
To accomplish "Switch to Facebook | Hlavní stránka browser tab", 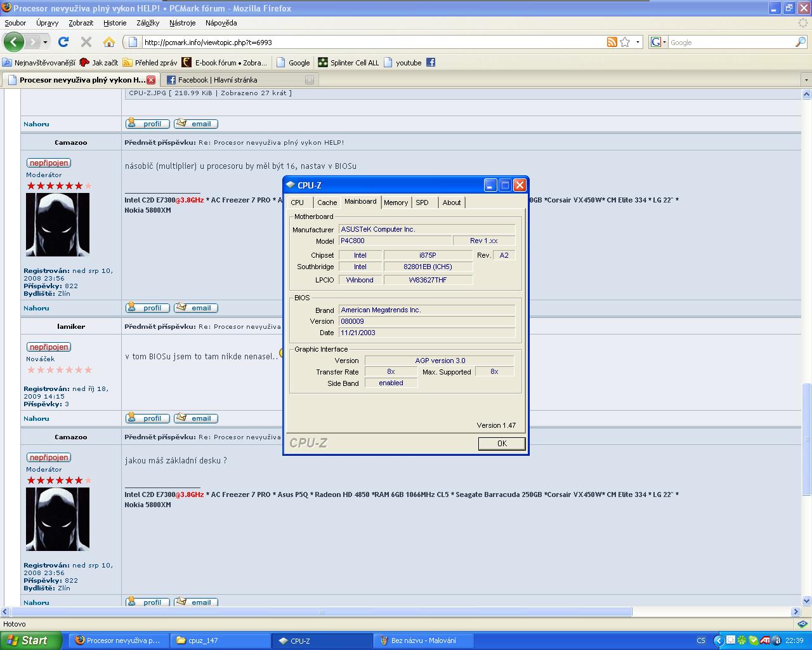I will [239, 80].
